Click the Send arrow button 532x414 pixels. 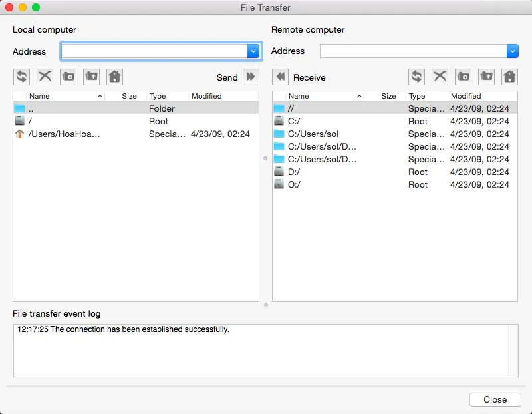[x=251, y=77]
